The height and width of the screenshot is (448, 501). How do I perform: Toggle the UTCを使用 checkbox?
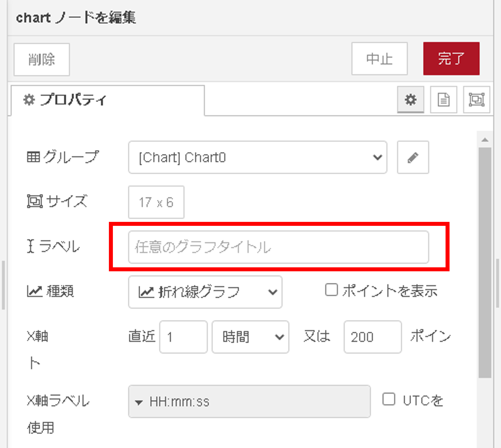point(389,399)
